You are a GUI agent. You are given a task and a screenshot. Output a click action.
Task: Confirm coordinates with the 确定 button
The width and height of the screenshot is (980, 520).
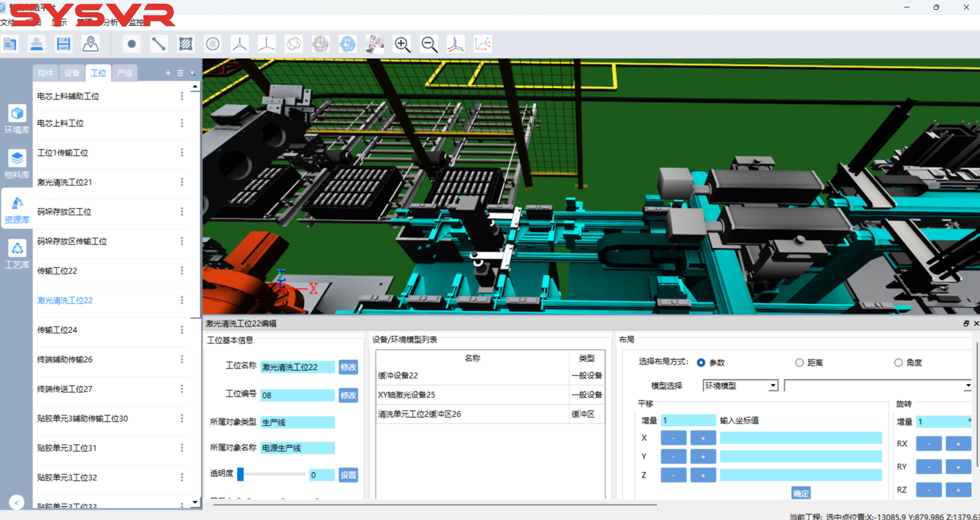801,493
